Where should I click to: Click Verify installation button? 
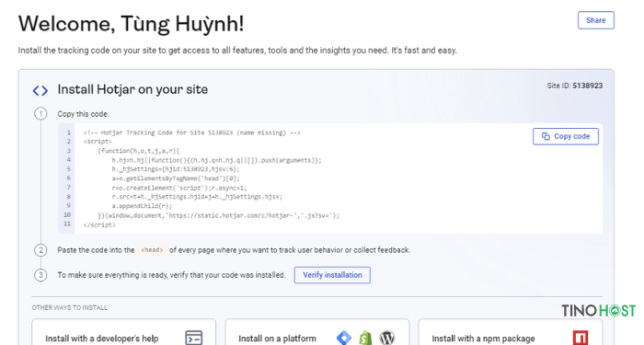click(x=332, y=275)
